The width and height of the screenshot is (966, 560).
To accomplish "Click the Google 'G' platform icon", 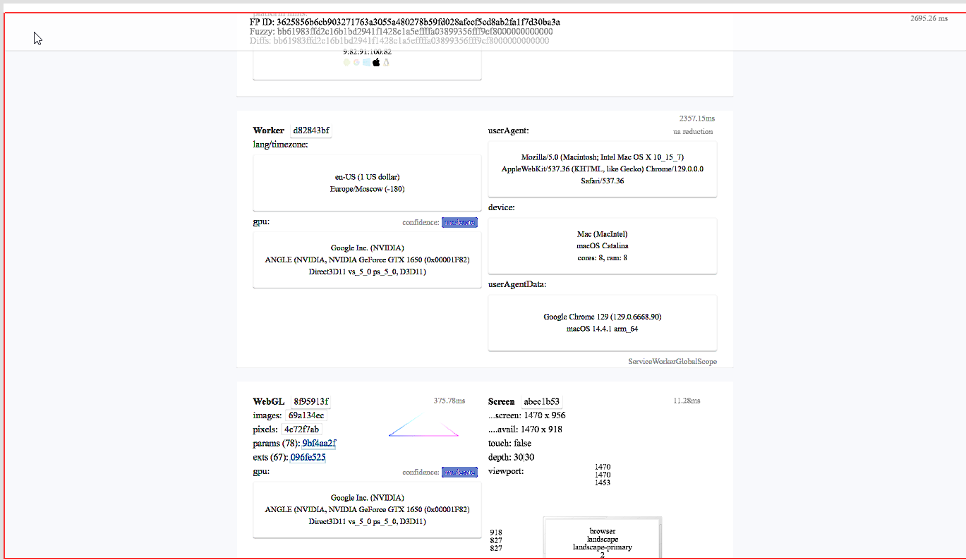I will pyautogui.click(x=356, y=62).
